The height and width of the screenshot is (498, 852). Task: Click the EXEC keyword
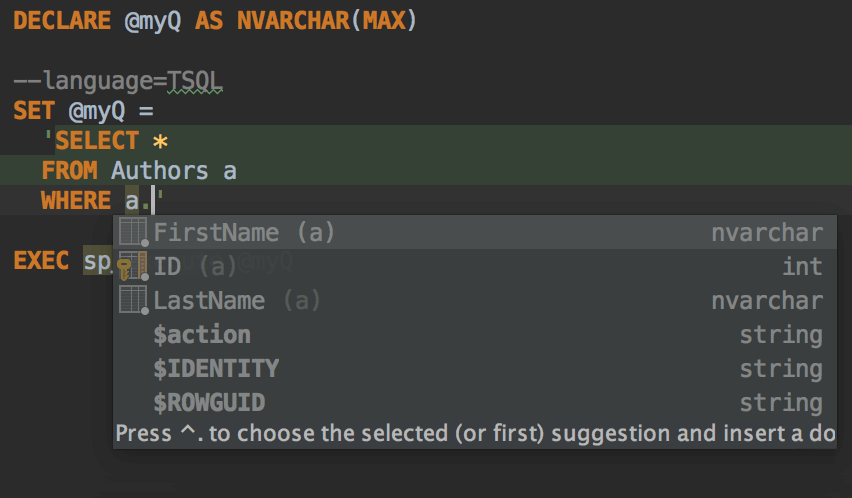tap(41, 261)
